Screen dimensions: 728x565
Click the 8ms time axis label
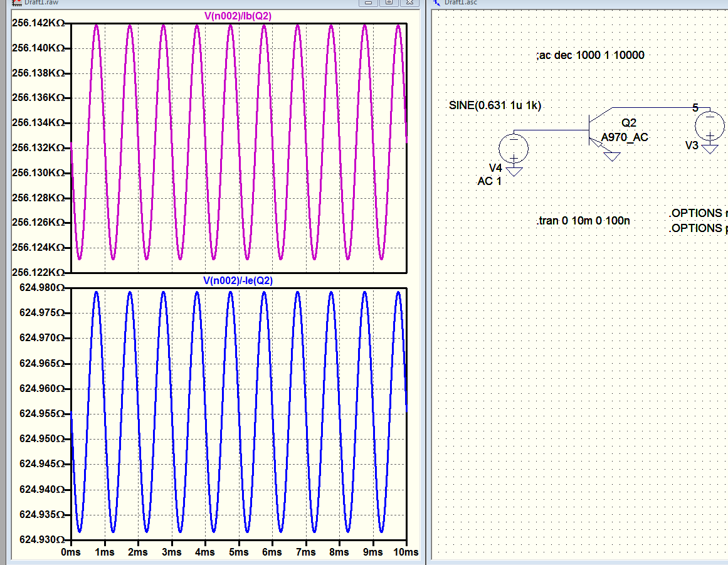point(339,552)
